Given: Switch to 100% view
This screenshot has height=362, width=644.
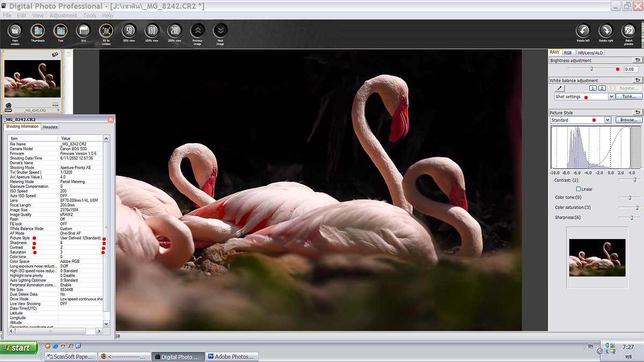Looking at the screenshot, I should point(152,31).
